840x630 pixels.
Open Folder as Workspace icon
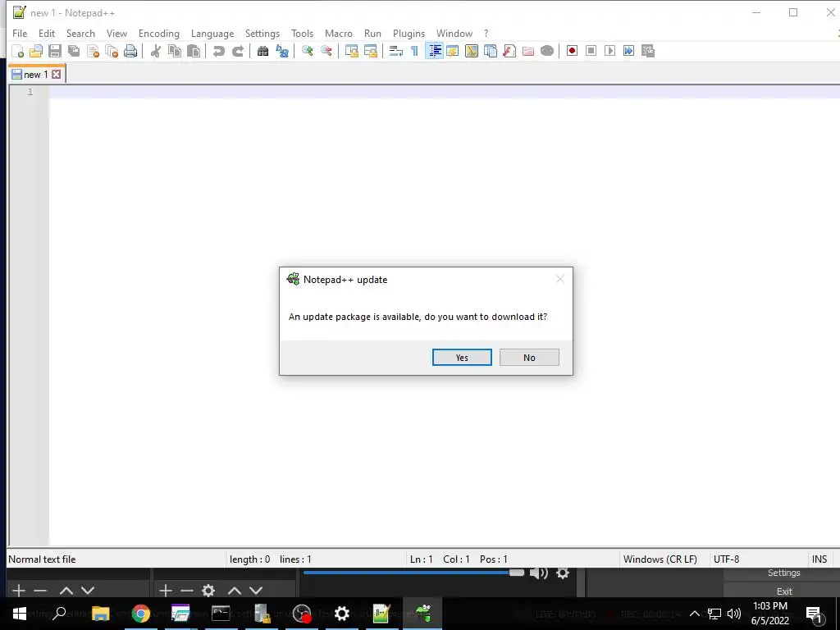tap(528, 51)
